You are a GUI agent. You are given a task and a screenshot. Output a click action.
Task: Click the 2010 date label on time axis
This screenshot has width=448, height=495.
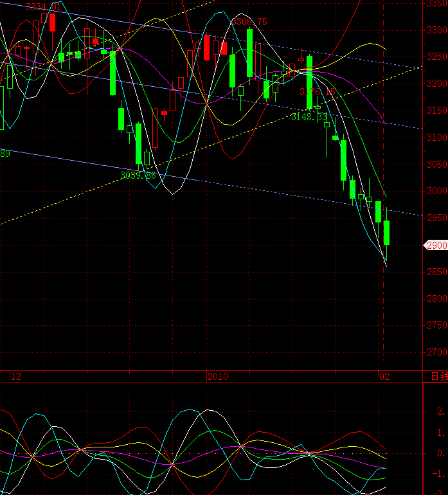(218, 376)
